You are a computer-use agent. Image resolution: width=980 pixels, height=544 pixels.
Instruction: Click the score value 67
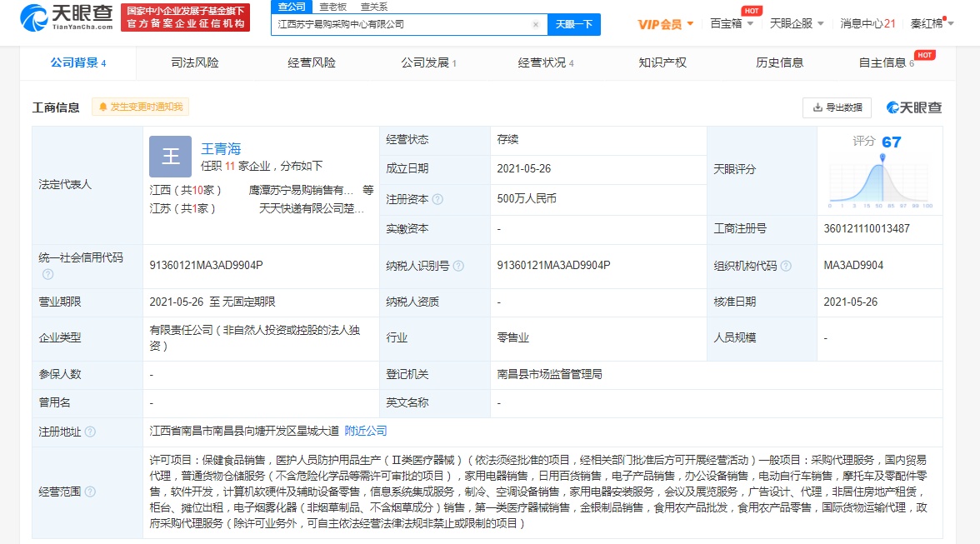(892, 142)
